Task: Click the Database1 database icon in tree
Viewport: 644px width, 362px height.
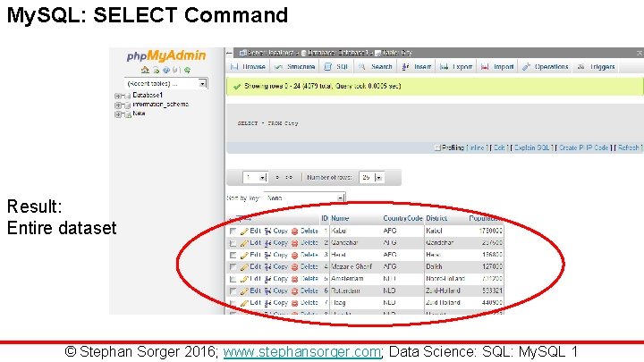Action: click(127, 96)
